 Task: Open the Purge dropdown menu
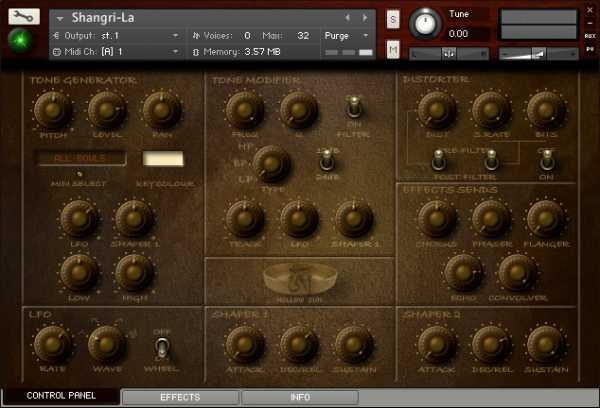click(347, 36)
